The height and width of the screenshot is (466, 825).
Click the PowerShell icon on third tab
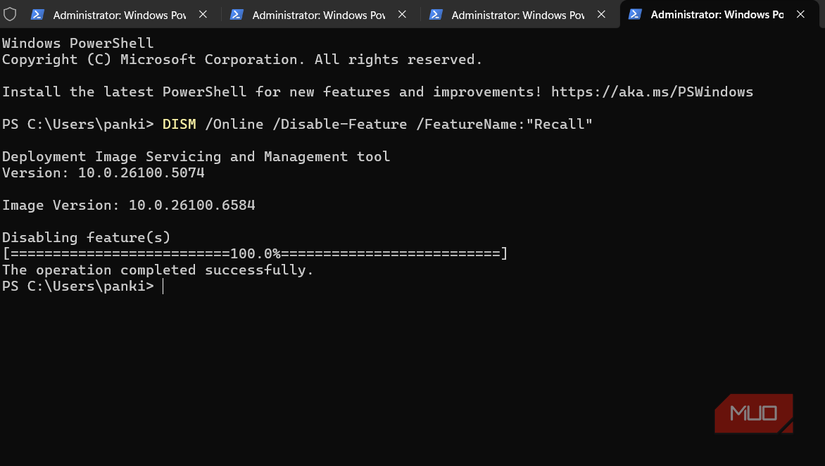pyautogui.click(x=435, y=15)
